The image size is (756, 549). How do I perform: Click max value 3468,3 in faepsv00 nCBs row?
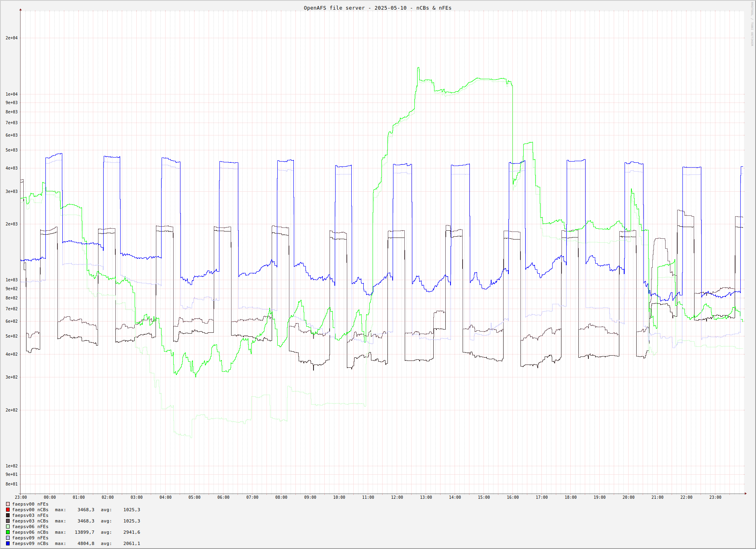coord(86,510)
